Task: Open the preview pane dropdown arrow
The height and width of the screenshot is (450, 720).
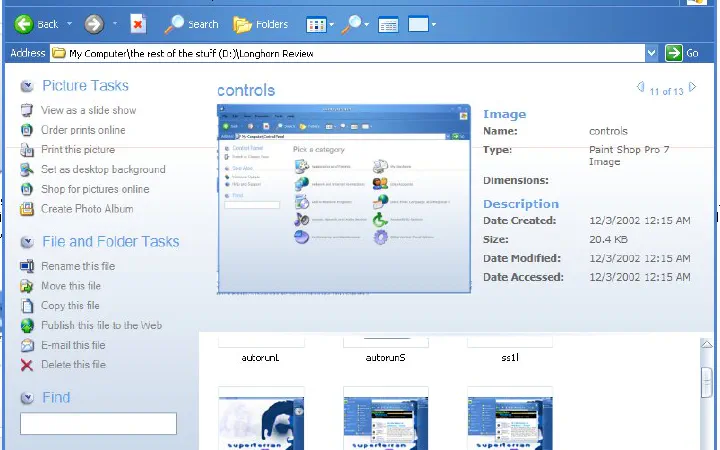Action: [433, 24]
